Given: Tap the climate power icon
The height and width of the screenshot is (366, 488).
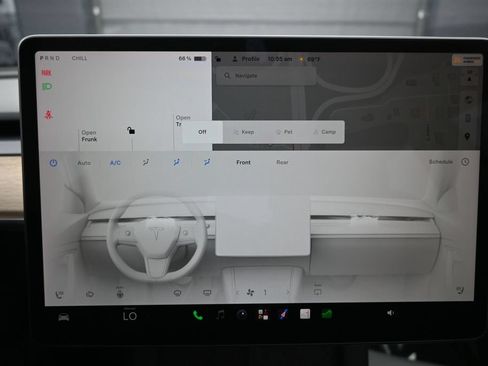Looking at the screenshot, I should tap(53, 163).
